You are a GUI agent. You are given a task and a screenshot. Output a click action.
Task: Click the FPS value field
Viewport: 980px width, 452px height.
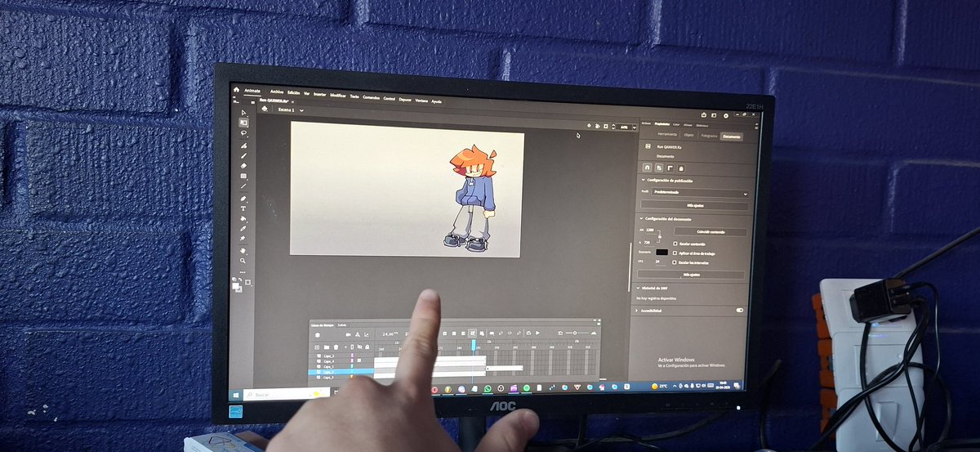657,261
